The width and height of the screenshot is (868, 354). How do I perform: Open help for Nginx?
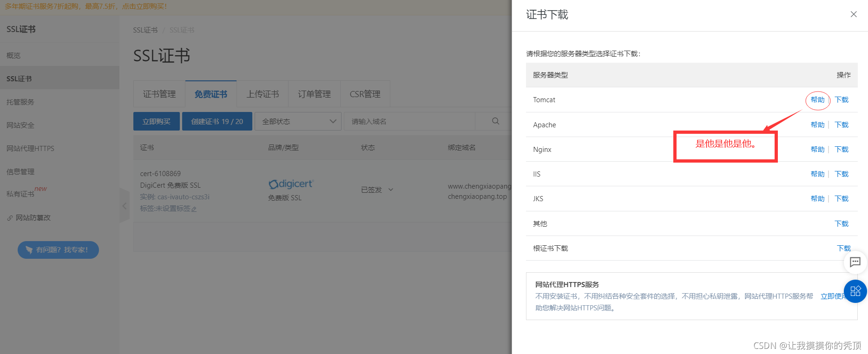817,150
